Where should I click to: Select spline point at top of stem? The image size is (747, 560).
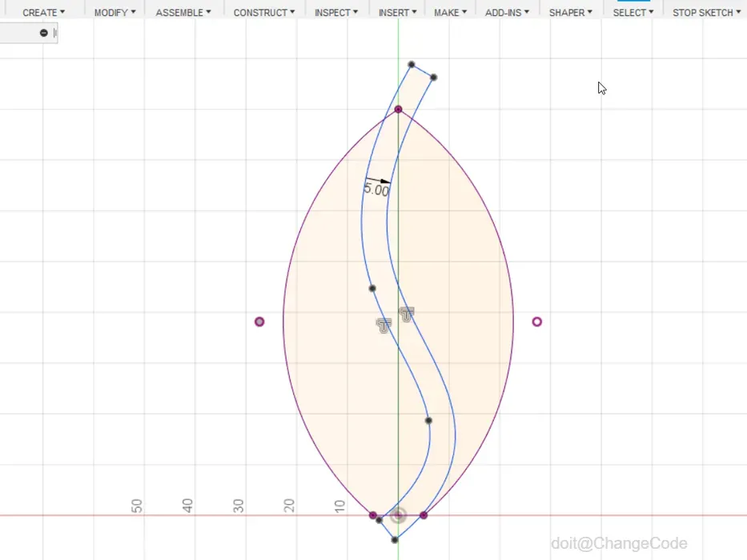click(x=412, y=64)
